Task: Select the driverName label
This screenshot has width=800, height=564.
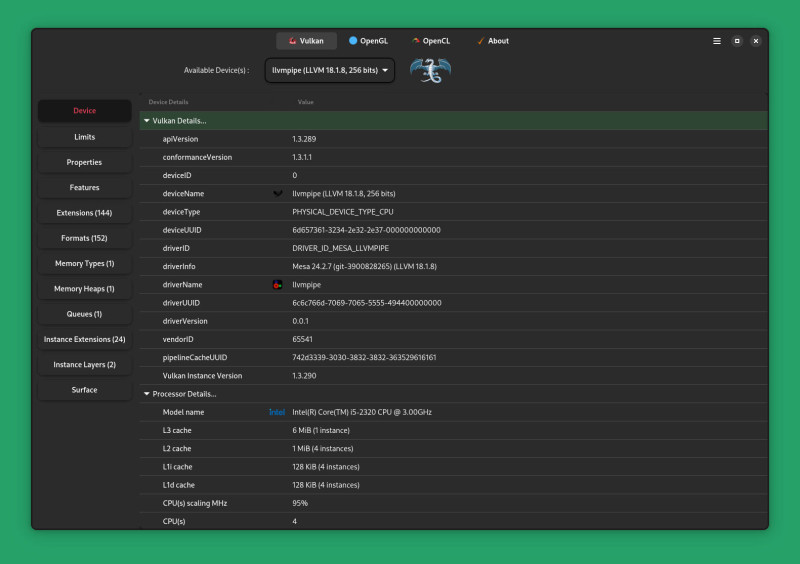Action: tap(182, 285)
